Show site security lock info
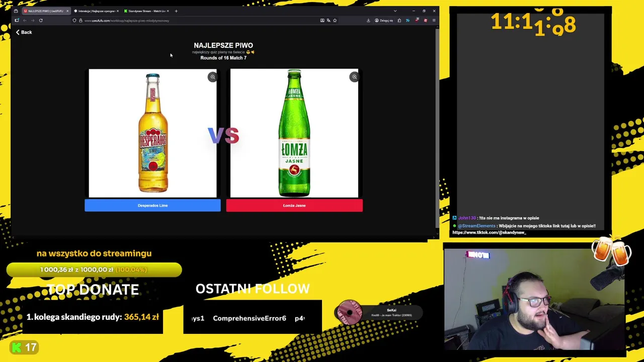 (80, 21)
